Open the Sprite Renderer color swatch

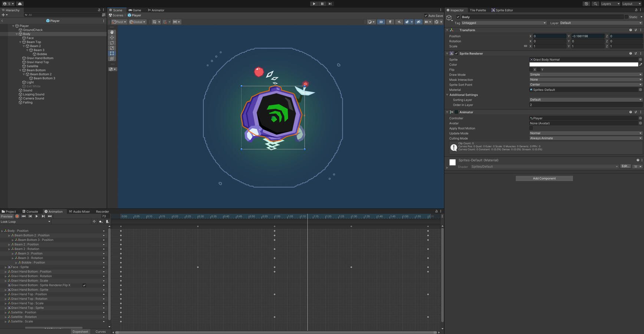(584, 65)
